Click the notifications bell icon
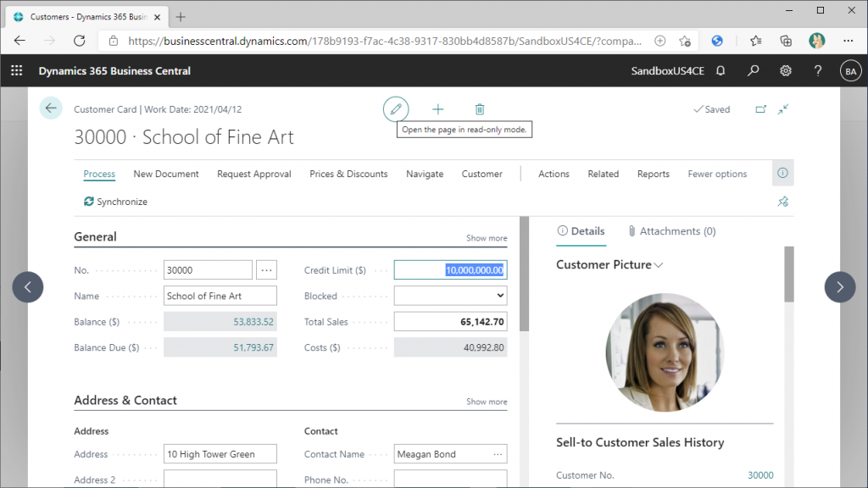Screen dimensions: 868x488 click(721, 71)
